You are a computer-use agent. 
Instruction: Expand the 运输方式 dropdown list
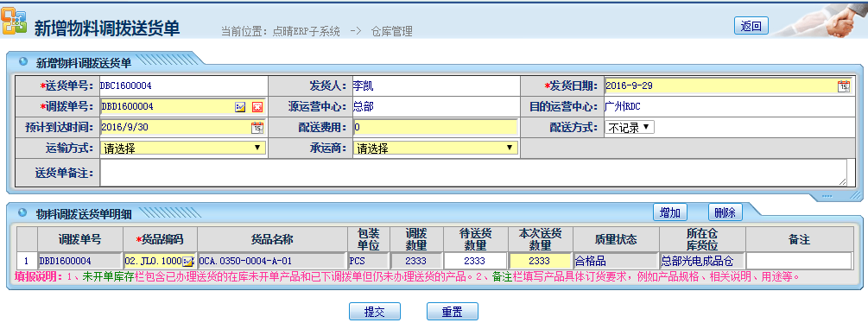click(x=183, y=148)
